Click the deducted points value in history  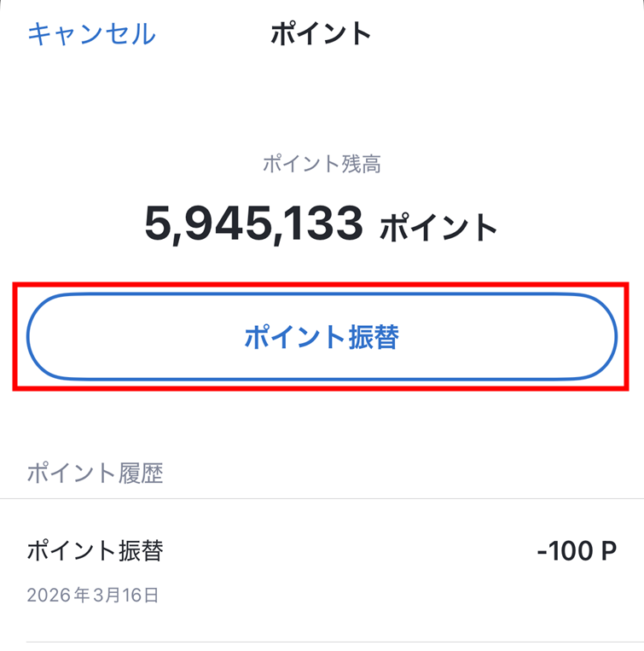(x=577, y=551)
